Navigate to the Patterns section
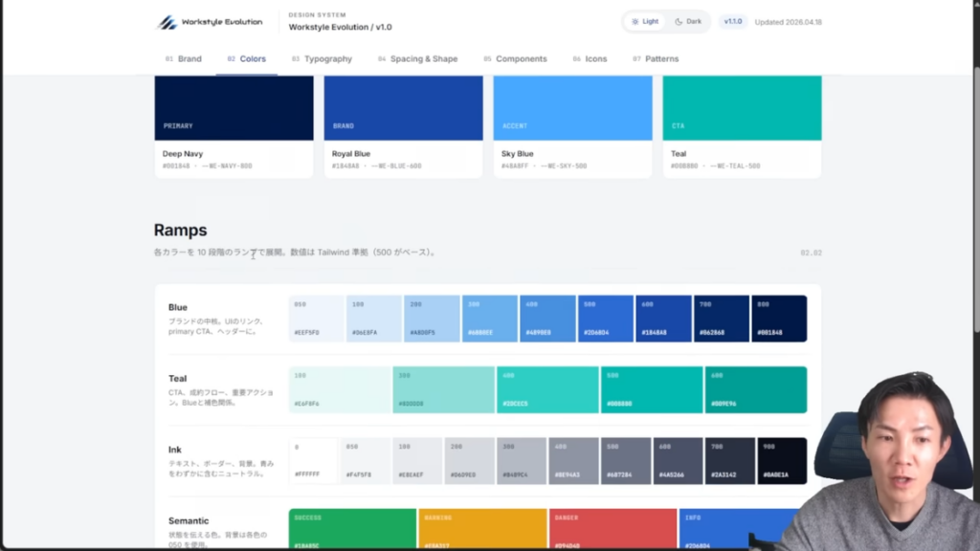The height and width of the screenshot is (551, 980). 661,58
